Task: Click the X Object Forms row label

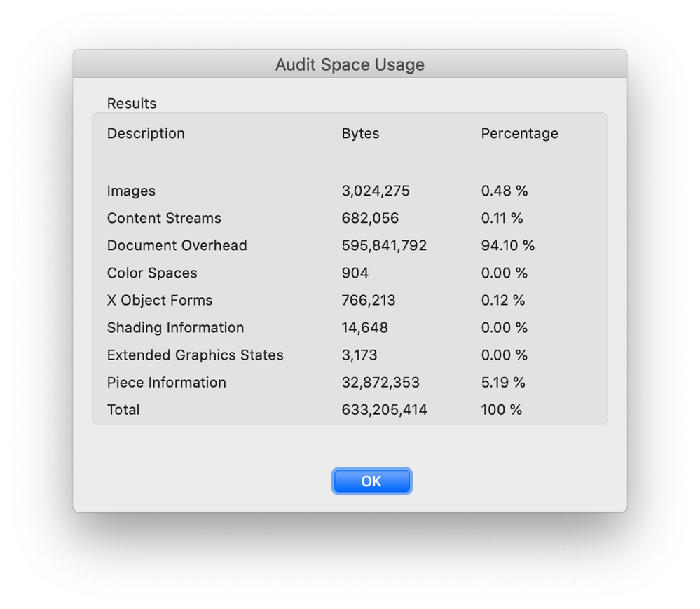Action: pyautogui.click(x=160, y=300)
